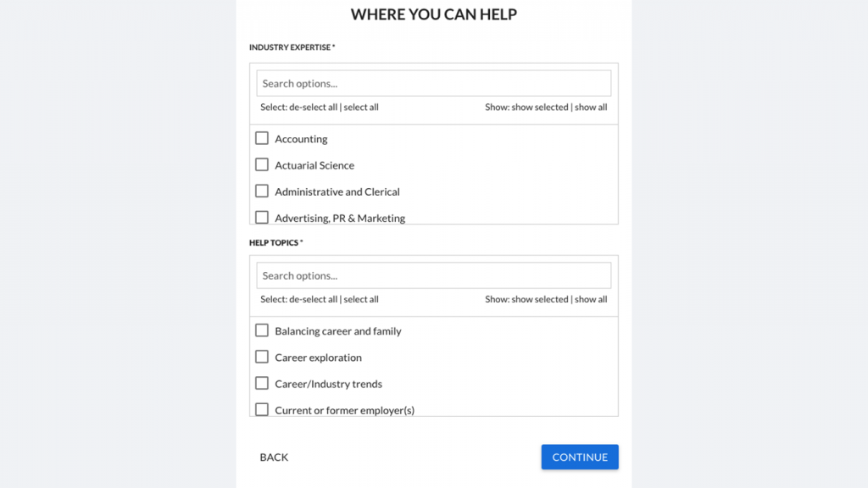Tick the Career exploration checkbox
The height and width of the screenshot is (488, 868).
tap(262, 357)
